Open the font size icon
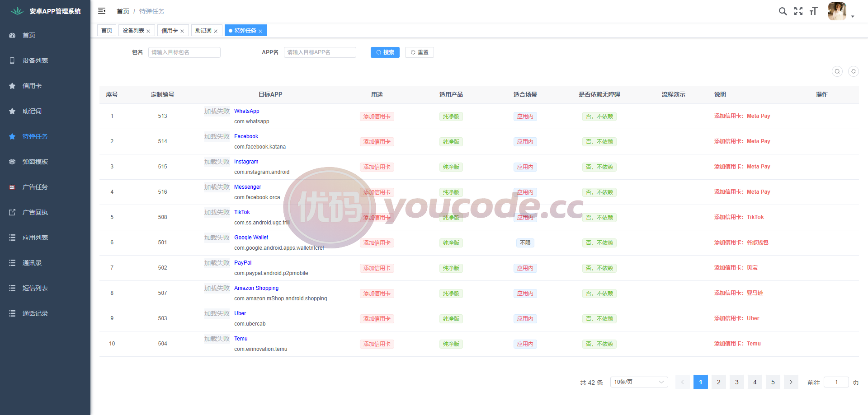Screen dimensions: 868x415 tap(814, 11)
